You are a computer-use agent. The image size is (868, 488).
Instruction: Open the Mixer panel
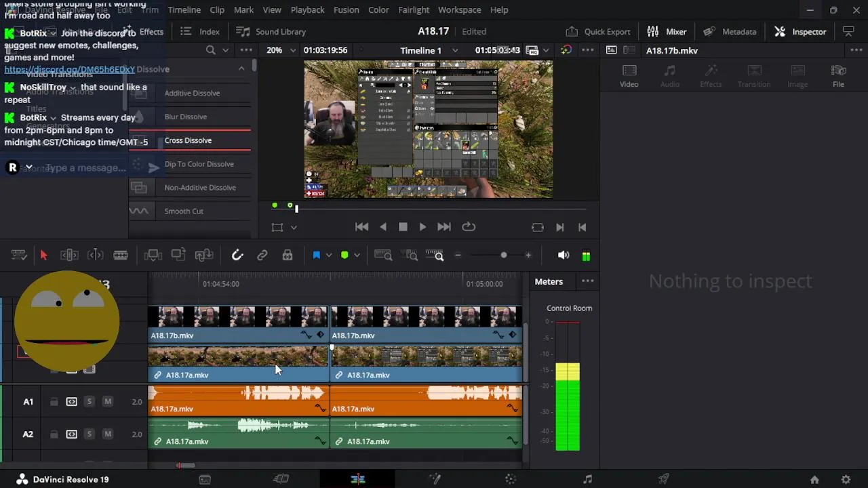[667, 31]
